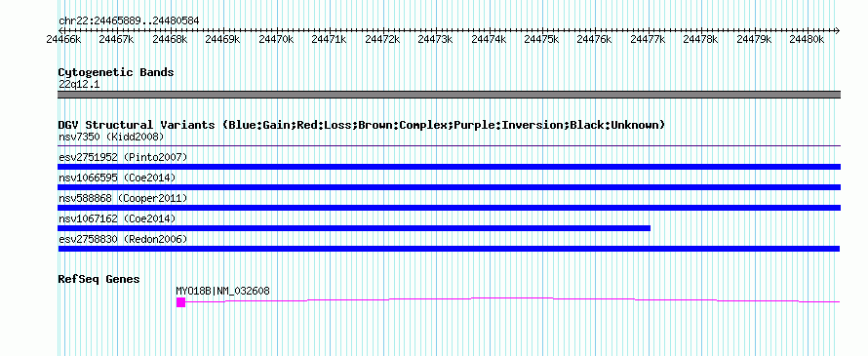Click the 24471k ruler tick label
Image resolution: width=868 pixels, height=356 pixels.
pos(329,39)
